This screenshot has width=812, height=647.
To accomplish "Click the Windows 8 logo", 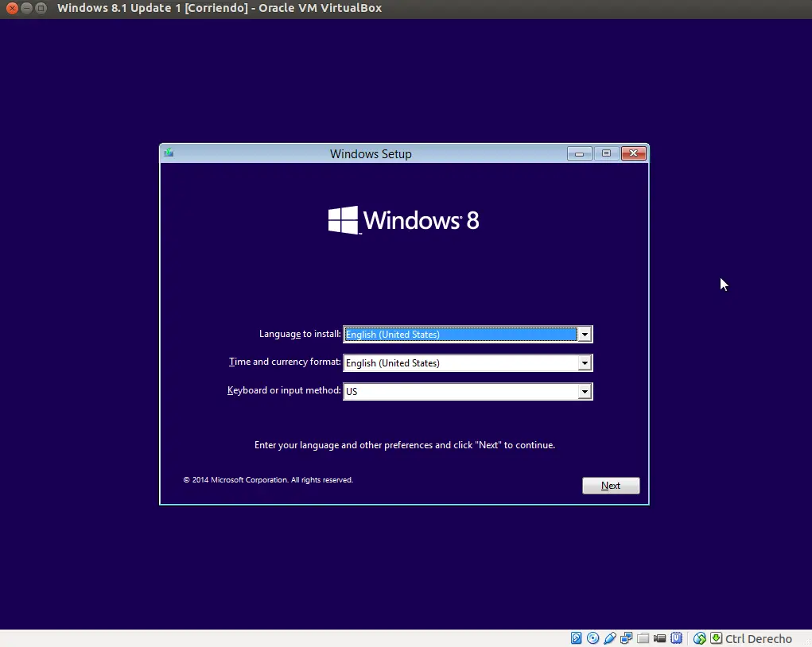I will 403,220.
